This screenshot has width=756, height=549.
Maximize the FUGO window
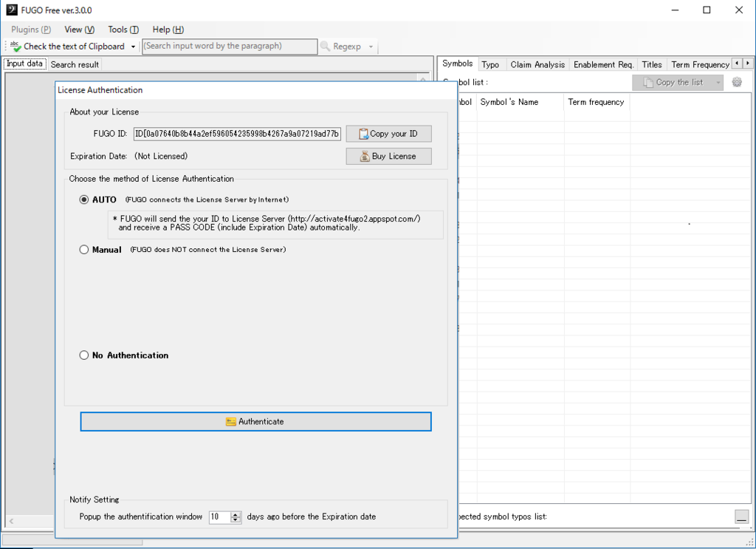pos(707,10)
